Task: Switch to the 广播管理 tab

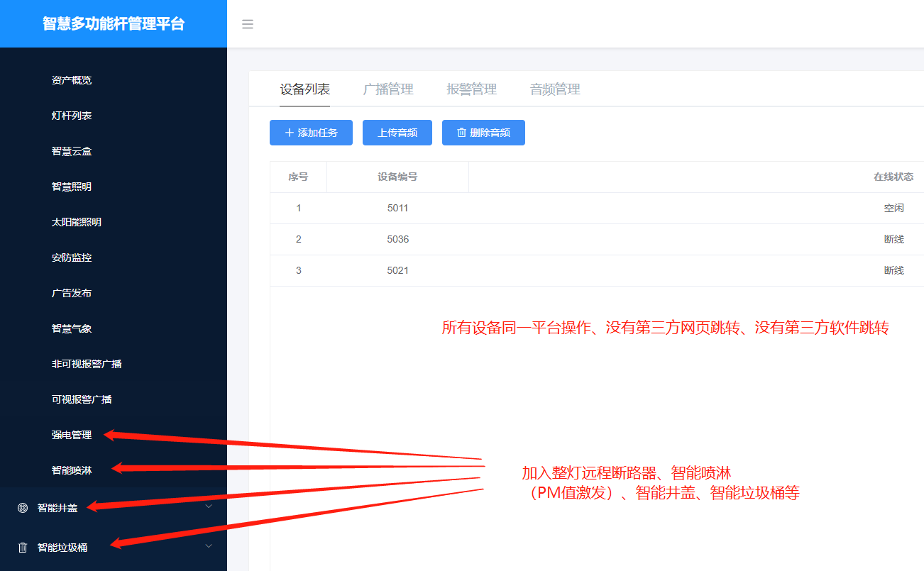Action: pyautogui.click(x=387, y=89)
